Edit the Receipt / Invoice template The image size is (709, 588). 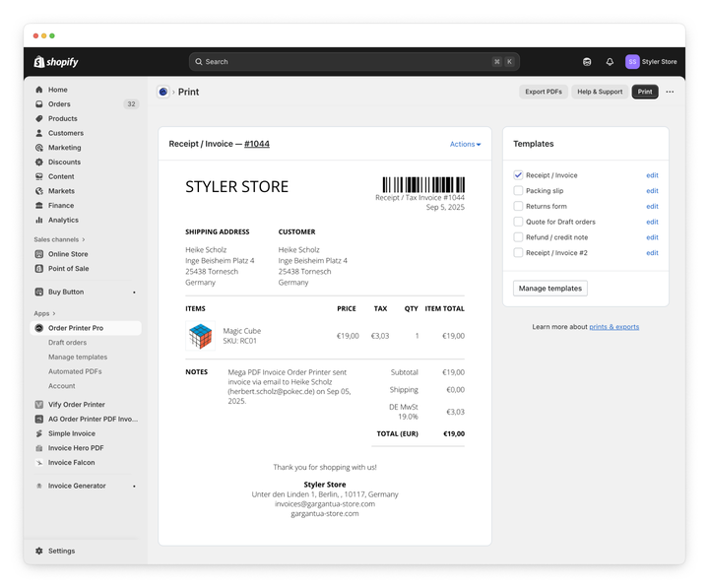tap(652, 175)
